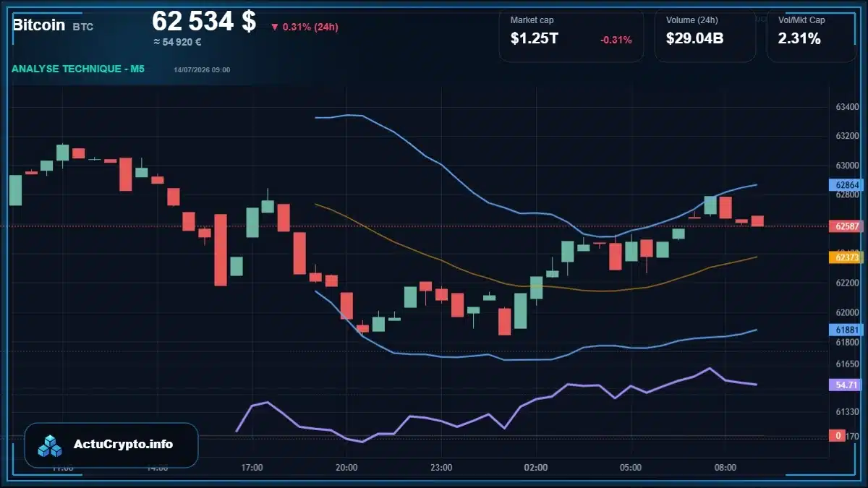This screenshot has width=868, height=488.
Task: Click the first green candlestick at chart's left edge
Action: pyautogui.click(x=15, y=190)
